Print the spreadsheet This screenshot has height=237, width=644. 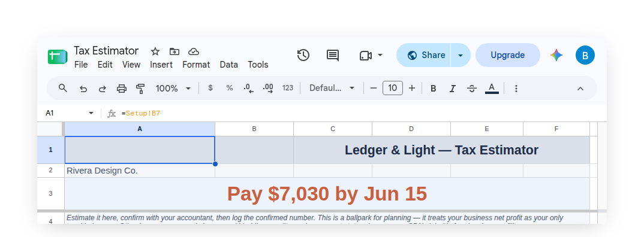[122, 89]
